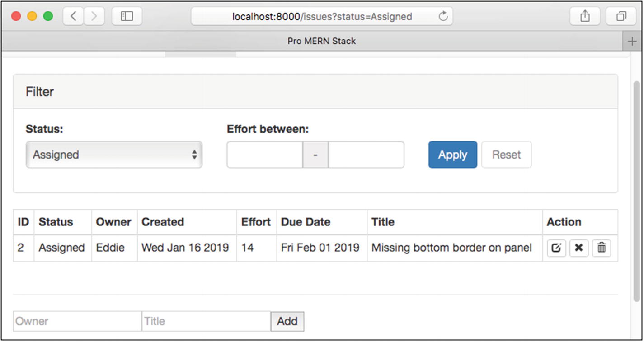Go back using browser back arrow

[x=73, y=17]
